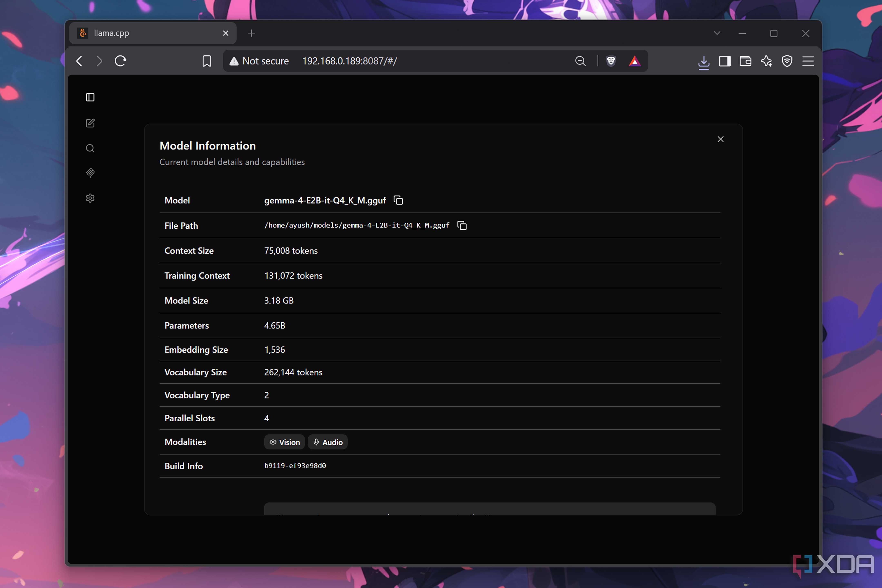Open search from the sidebar magnifier icon
This screenshot has width=882, height=588.
coord(90,148)
